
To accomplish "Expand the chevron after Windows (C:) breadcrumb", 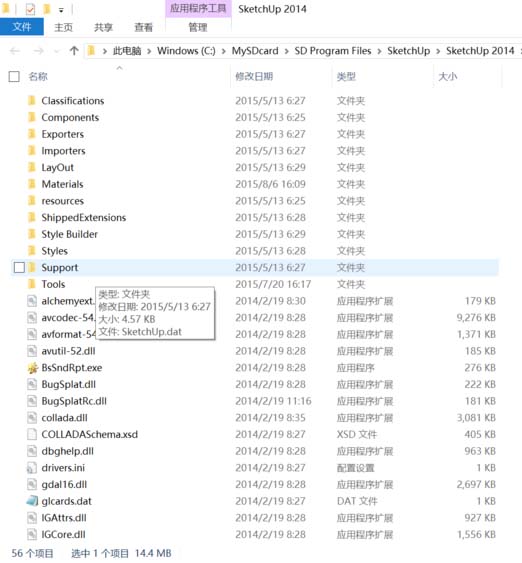I will 224,51.
